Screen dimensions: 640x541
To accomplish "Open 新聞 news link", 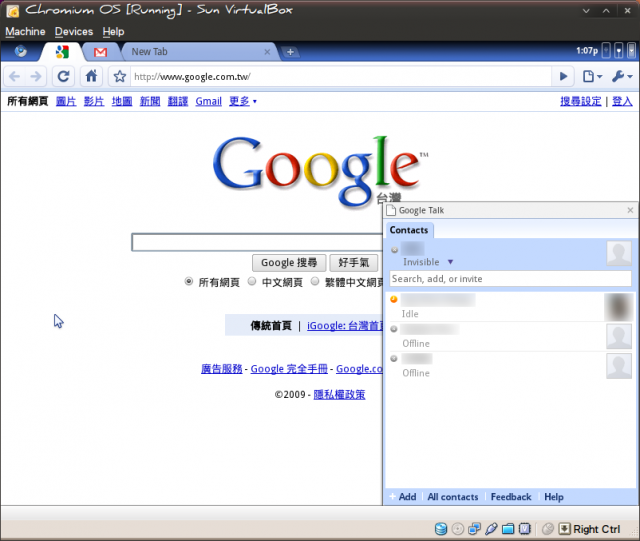I will [x=150, y=101].
